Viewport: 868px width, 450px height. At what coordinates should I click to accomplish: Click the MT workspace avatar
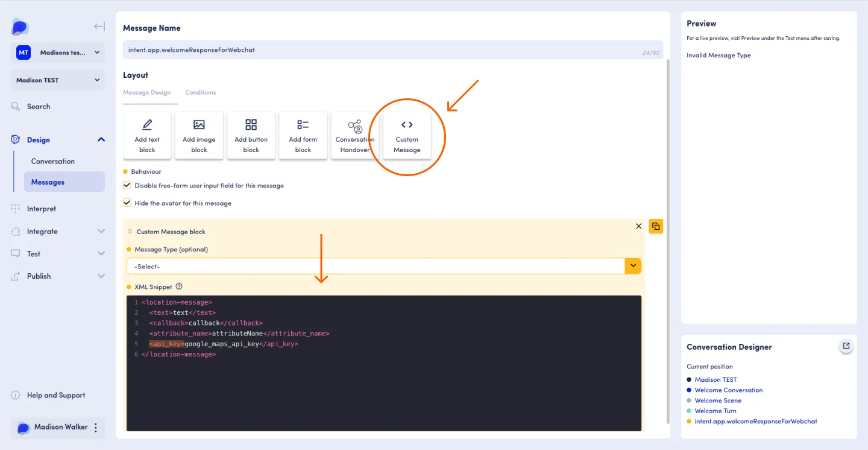click(x=24, y=52)
